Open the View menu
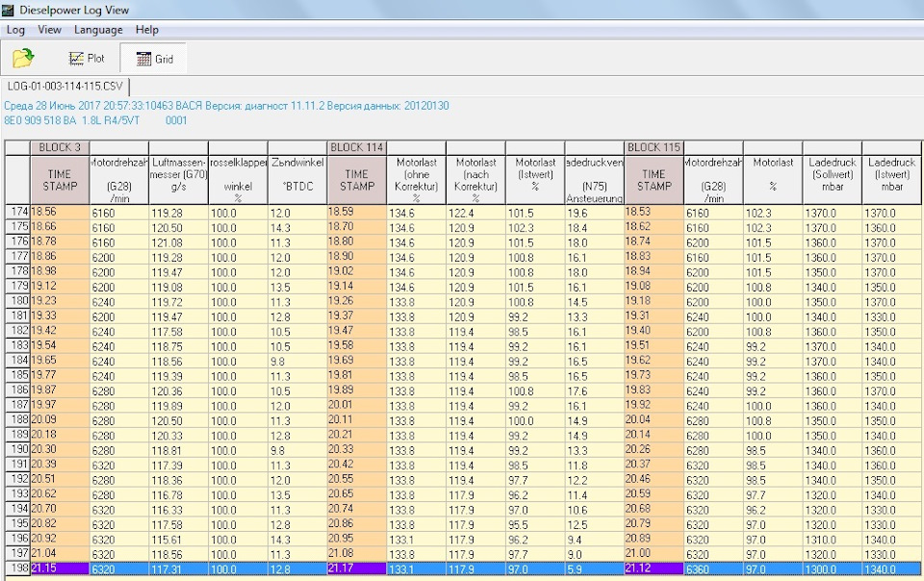Viewport: 924px width, 581px height. coord(49,30)
